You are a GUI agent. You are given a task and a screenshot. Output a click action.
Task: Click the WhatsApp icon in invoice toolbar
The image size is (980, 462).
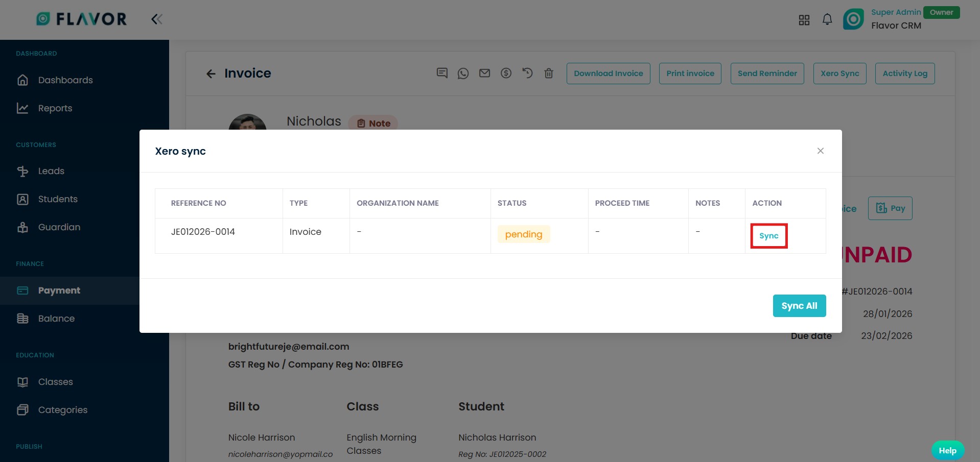click(x=463, y=74)
